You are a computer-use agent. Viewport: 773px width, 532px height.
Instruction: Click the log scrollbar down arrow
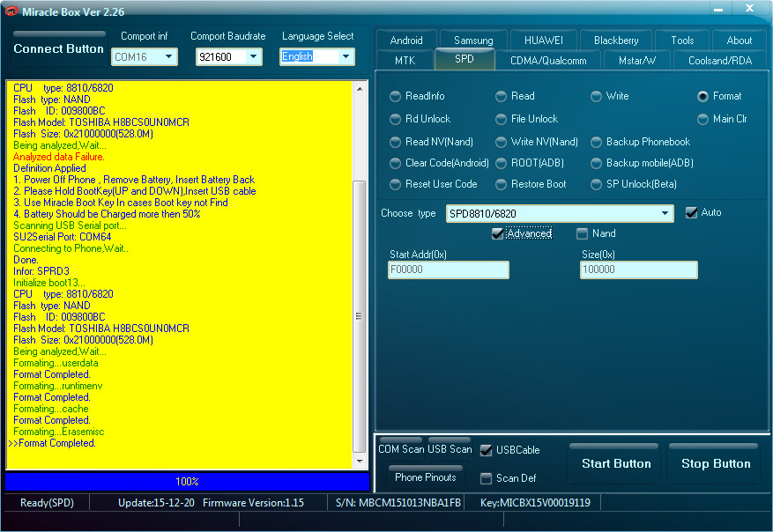click(x=360, y=462)
